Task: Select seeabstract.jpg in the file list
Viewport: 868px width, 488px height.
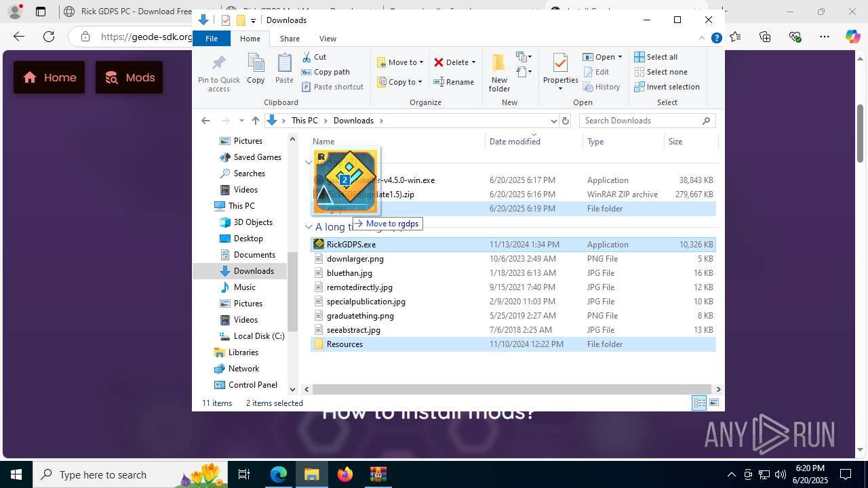Action: (x=513, y=330)
